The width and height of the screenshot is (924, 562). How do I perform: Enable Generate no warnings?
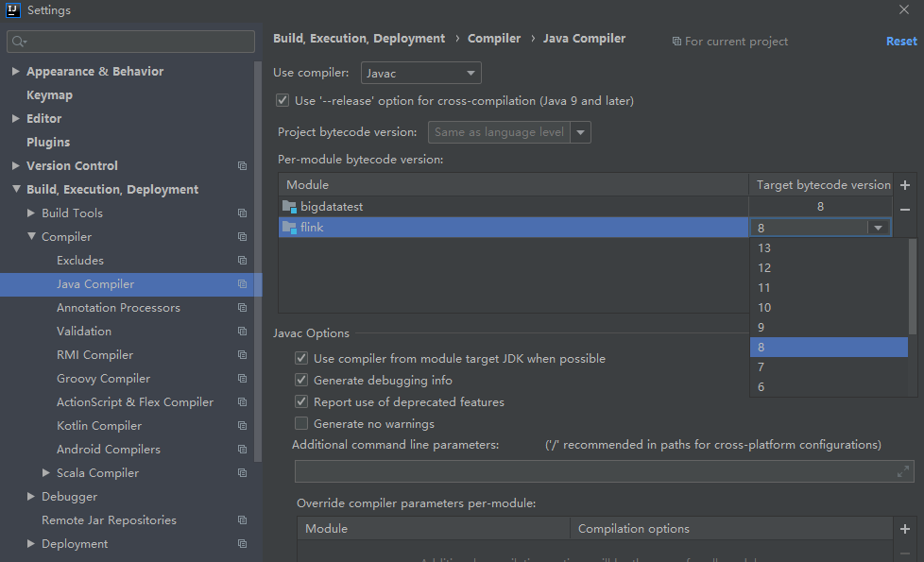[301, 423]
